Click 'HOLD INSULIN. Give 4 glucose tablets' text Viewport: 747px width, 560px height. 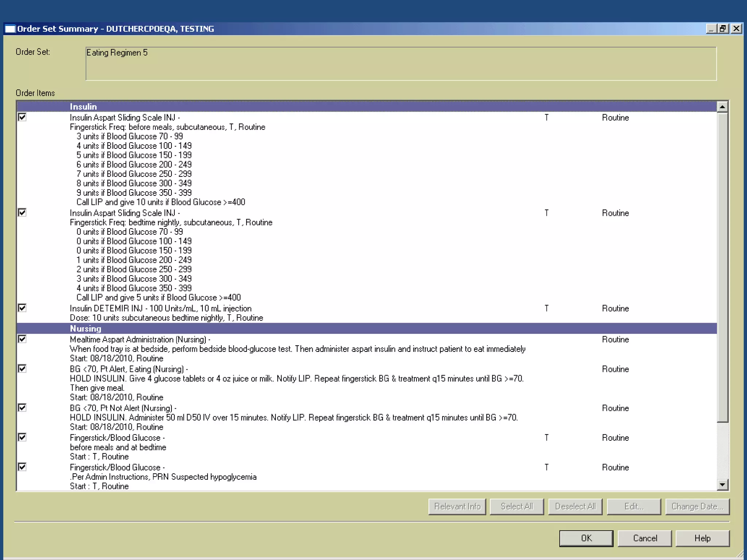pos(297,378)
